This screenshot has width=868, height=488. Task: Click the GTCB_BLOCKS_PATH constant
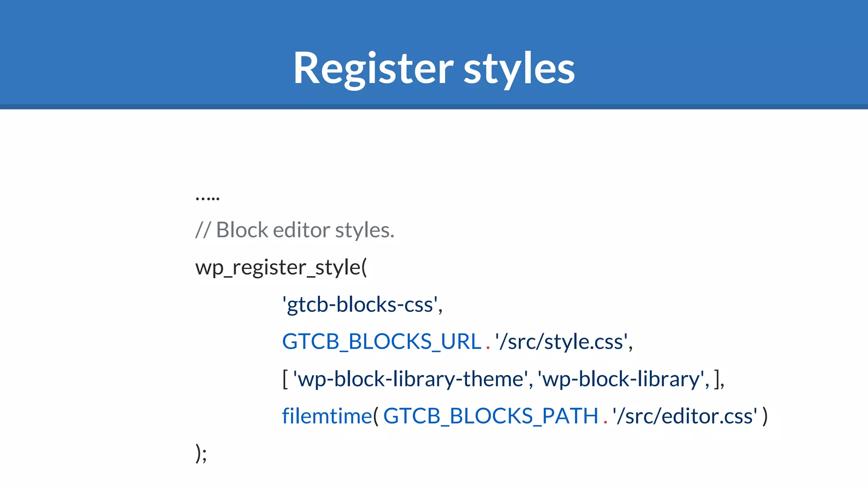pyautogui.click(x=490, y=416)
